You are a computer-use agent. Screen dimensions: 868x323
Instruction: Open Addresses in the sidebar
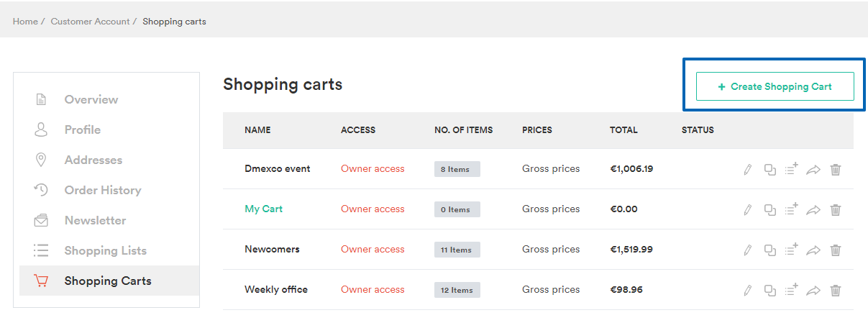tap(93, 160)
